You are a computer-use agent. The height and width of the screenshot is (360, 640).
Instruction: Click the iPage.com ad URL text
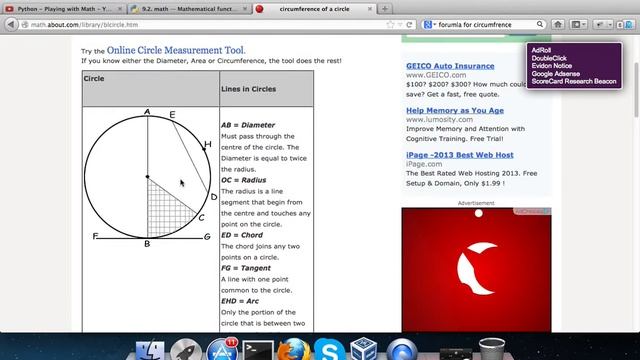[424, 164]
